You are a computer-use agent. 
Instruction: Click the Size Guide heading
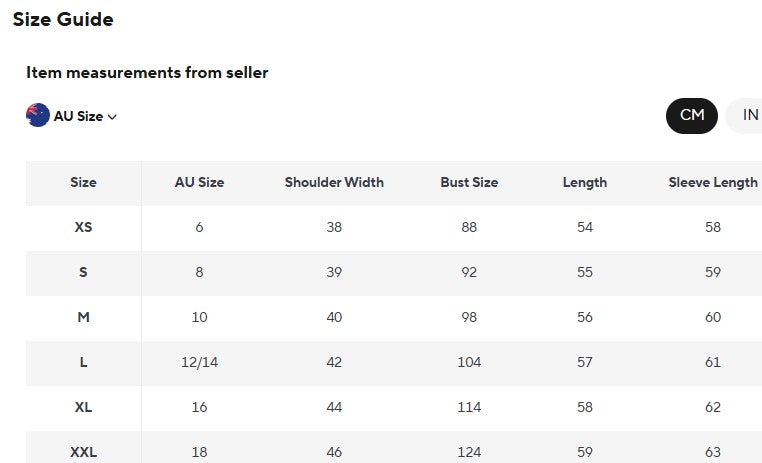coord(63,19)
